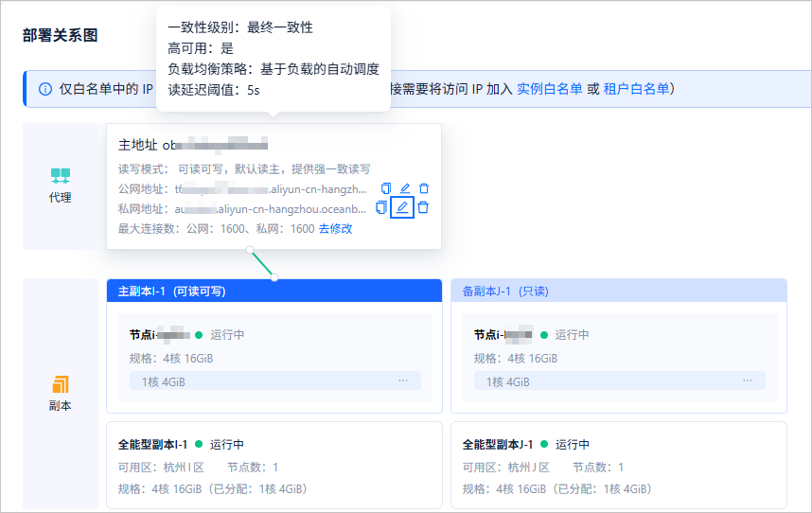Screen dimensions: 812x513
Task: Select the 主副本I-1 (可读可写) header
Action: (x=274, y=291)
